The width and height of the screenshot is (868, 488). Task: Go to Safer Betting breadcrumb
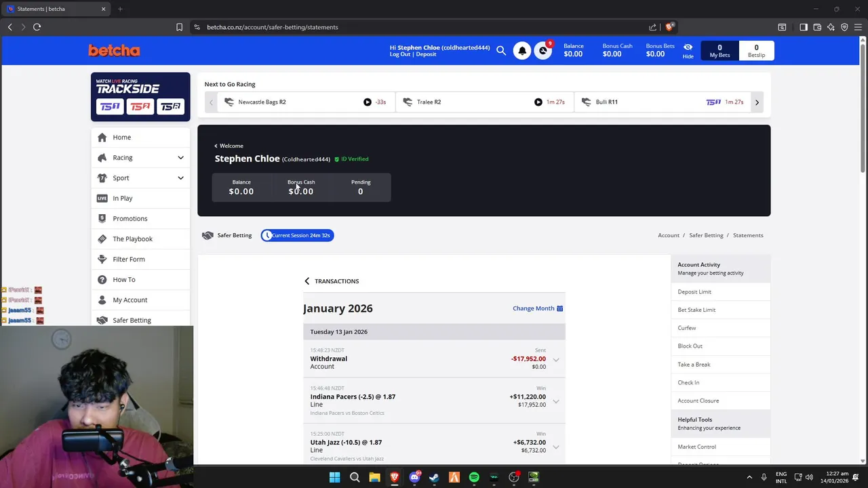coord(706,235)
